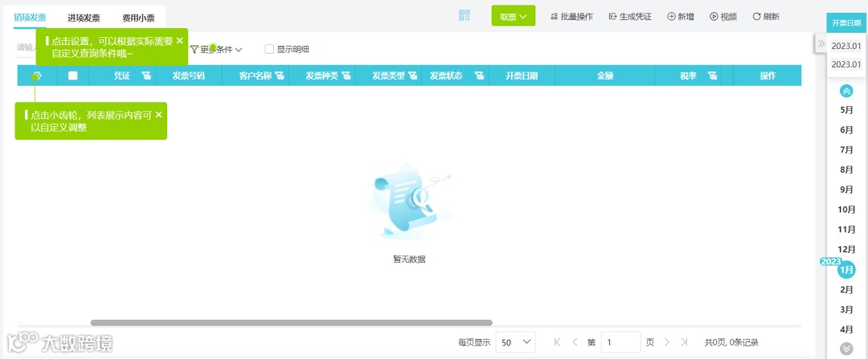This screenshot has height=359, width=868.
Task: Click 批量操作 in the toolbar
Action: coord(572,17)
